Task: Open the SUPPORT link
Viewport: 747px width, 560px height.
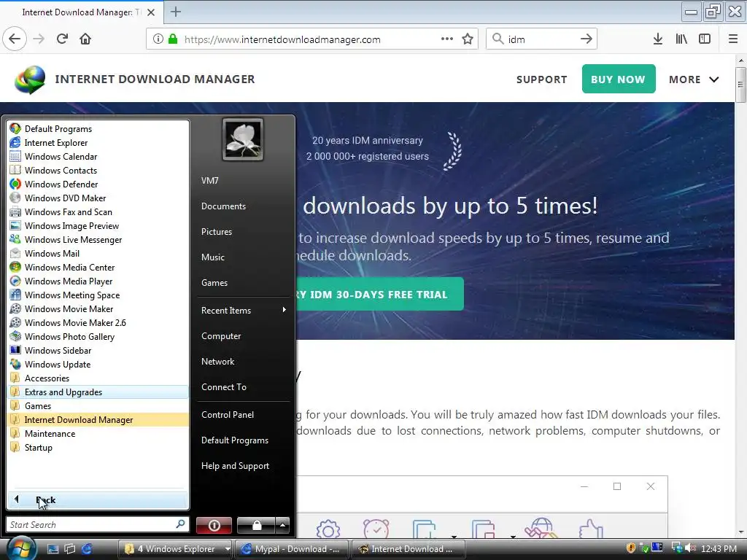Action: point(542,79)
